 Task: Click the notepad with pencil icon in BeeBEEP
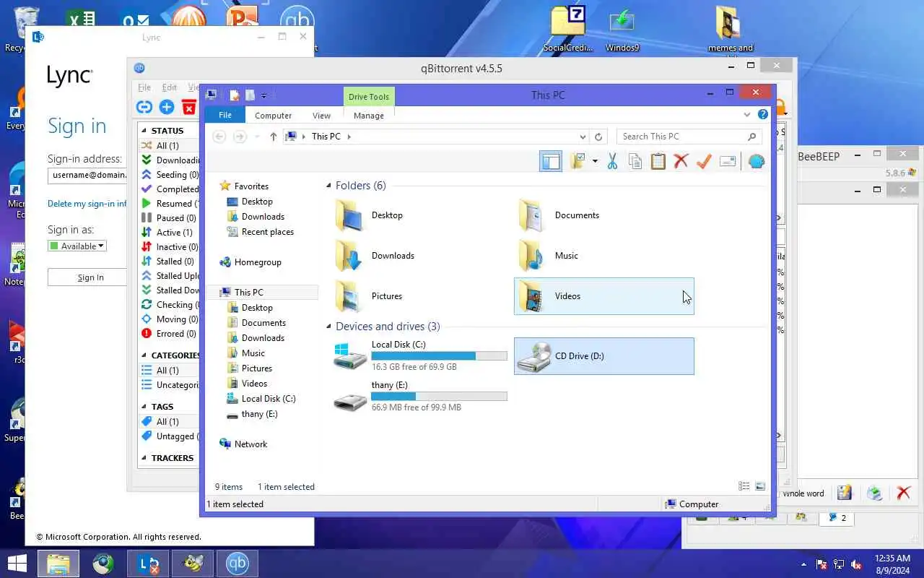pyautogui.click(x=845, y=493)
